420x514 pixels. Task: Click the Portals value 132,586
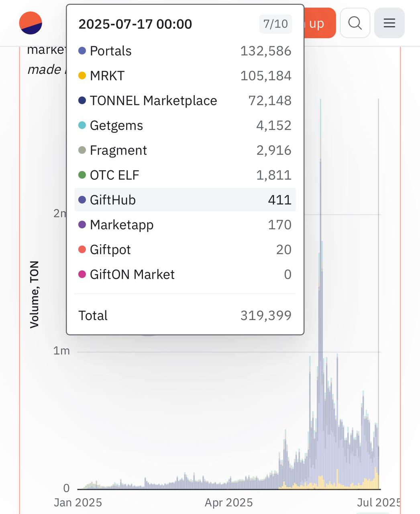[x=266, y=51]
